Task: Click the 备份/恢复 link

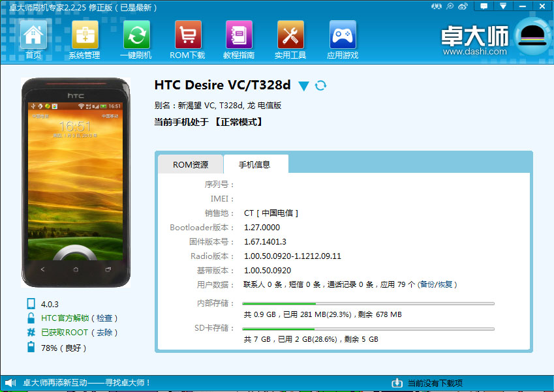Action: tap(437, 284)
